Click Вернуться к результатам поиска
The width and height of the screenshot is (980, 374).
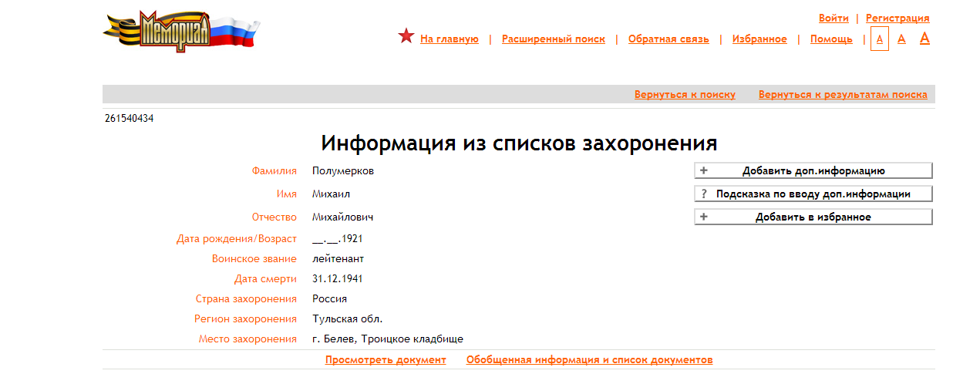(x=843, y=95)
